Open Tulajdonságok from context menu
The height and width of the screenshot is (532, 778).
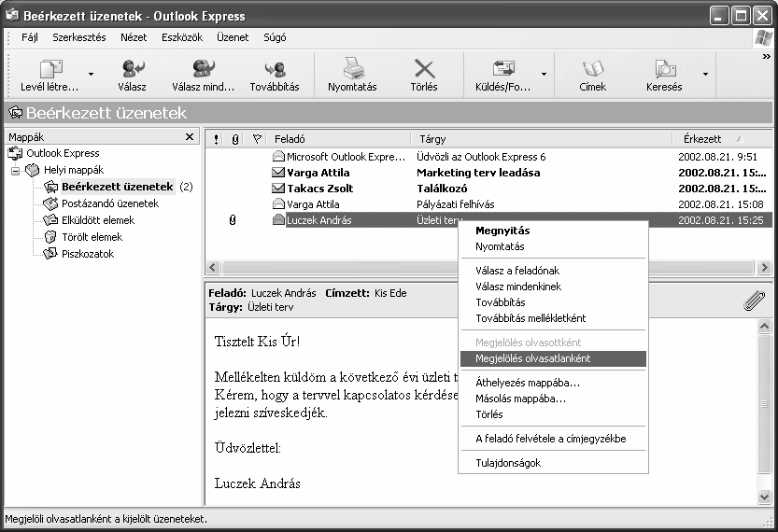coord(553,463)
